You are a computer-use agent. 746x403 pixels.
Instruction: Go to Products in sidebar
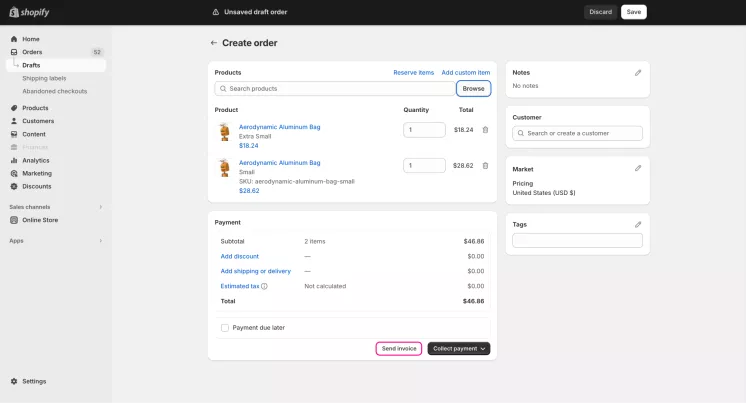coord(35,108)
